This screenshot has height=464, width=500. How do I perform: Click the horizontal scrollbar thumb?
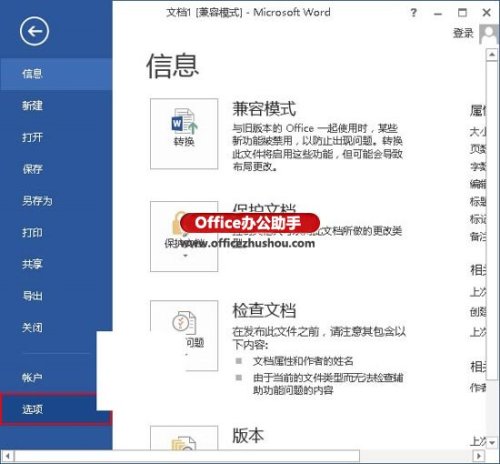(187, 456)
